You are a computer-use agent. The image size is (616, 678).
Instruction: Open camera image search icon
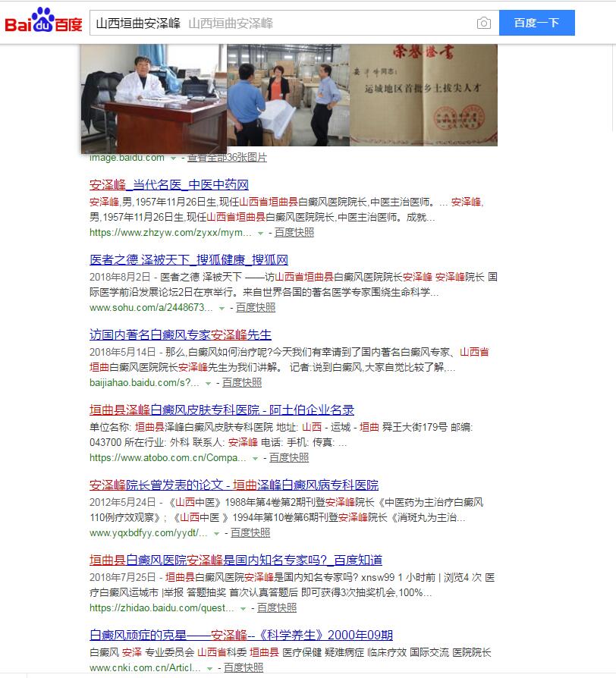tap(484, 23)
